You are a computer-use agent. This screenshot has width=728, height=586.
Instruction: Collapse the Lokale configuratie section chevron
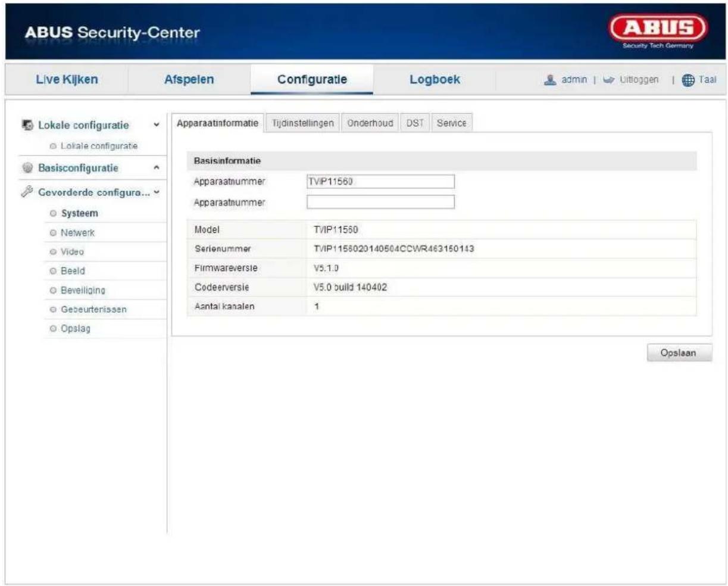click(x=157, y=126)
